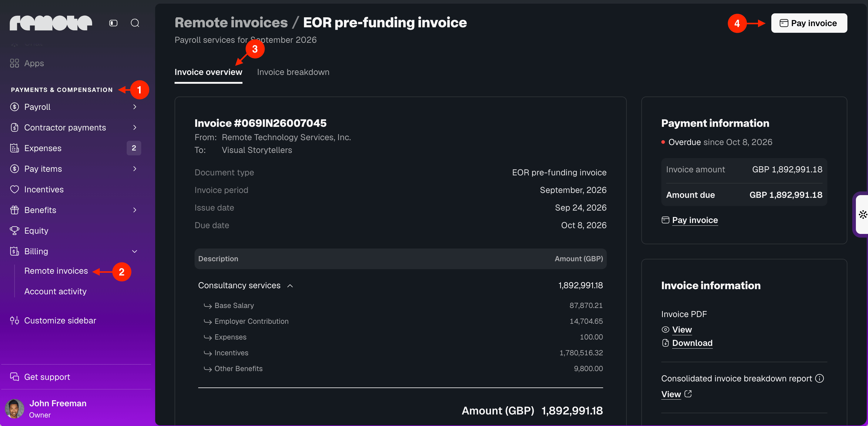The image size is (868, 426).
Task: Open Account activity in sidebar
Action: [55, 291]
